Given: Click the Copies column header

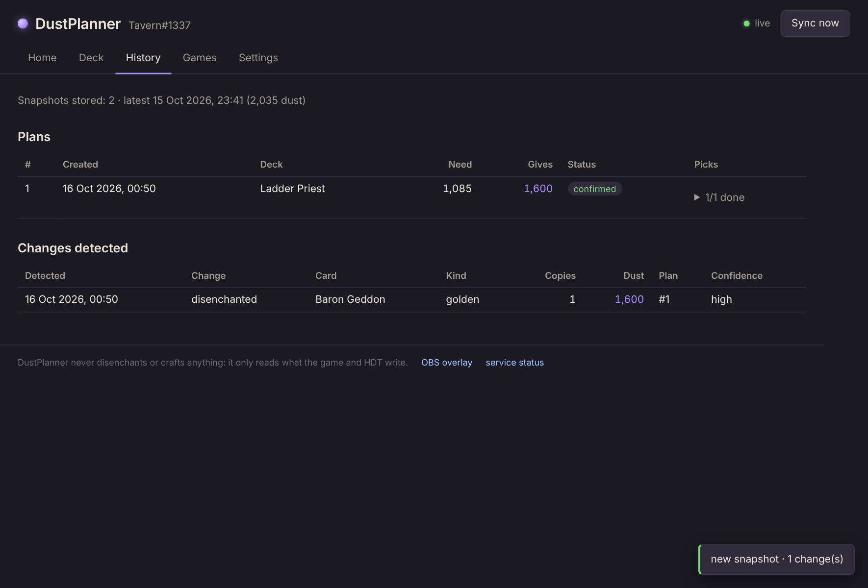Looking at the screenshot, I should pyautogui.click(x=560, y=276).
